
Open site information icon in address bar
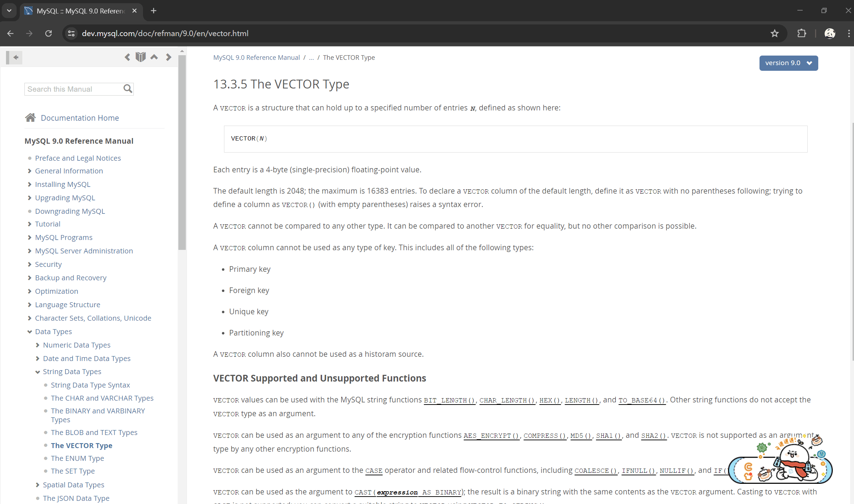(x=71, y=33)
